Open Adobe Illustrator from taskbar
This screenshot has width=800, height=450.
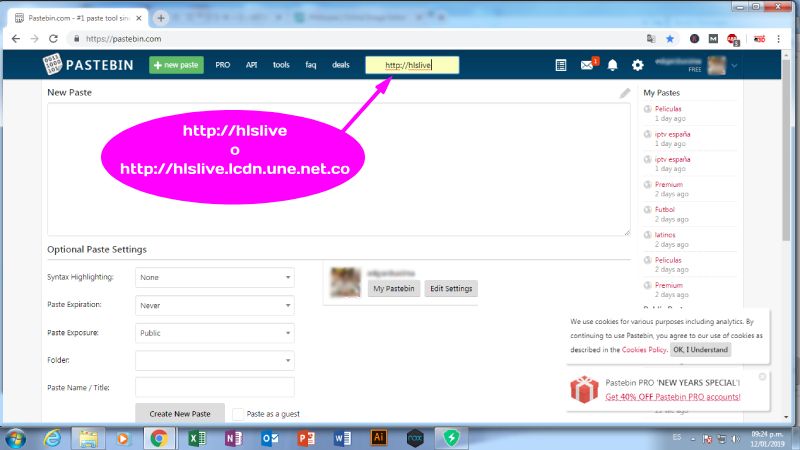tap(379, 438)
